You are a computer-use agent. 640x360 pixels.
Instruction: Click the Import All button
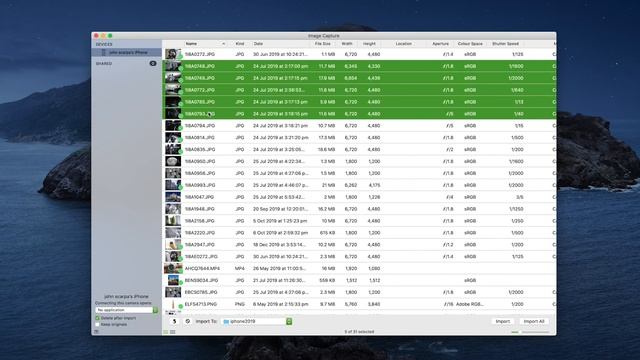[533, 321]
